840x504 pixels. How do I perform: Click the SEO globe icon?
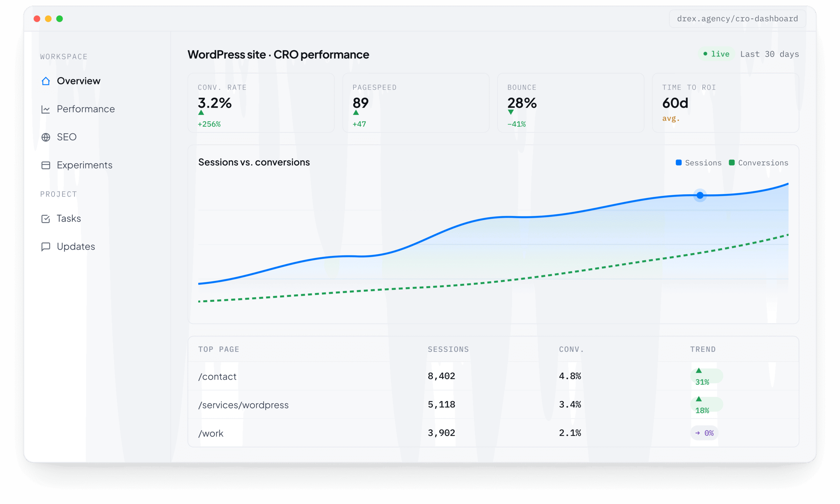46,137
